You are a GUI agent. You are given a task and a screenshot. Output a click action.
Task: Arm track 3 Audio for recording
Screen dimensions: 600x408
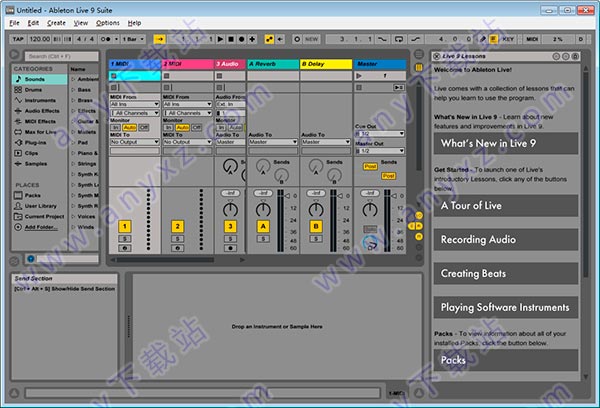[230, 248]
